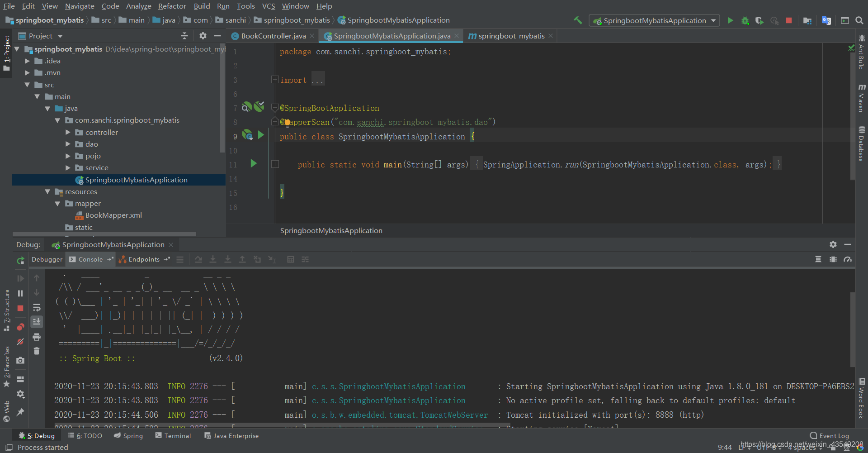Start debugging with the bug icon
Viewport: 868px width, 453px height.
click(x=745, y=20)
